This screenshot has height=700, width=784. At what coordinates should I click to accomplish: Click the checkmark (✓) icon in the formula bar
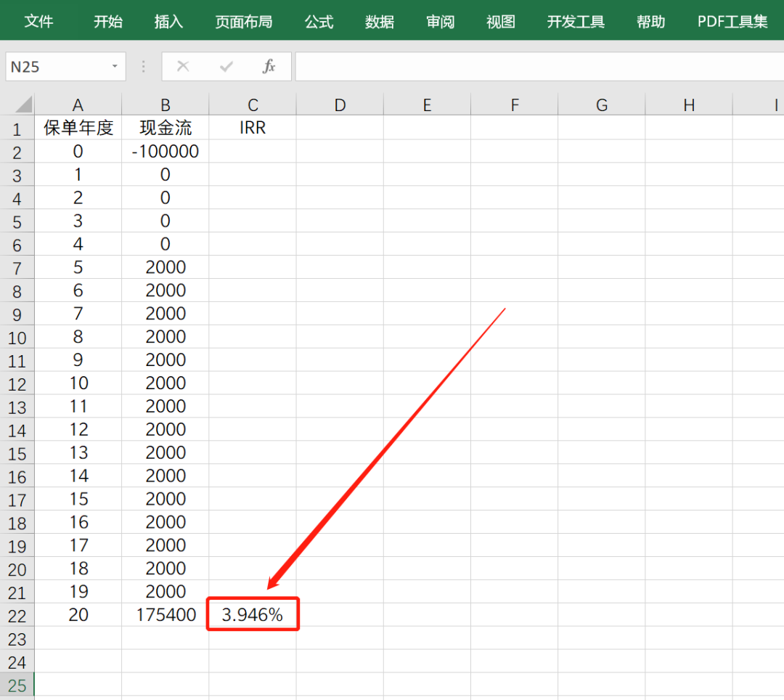tap(225, 66)
